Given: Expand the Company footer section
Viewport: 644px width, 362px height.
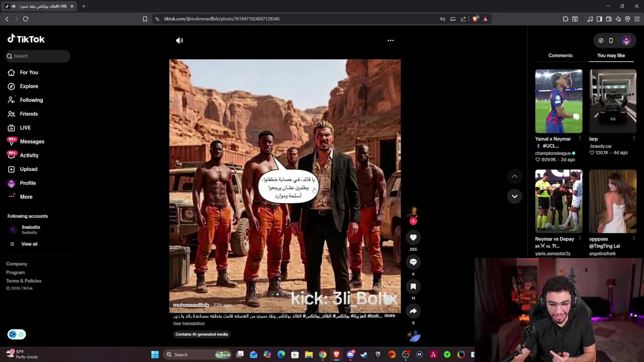Looking at the screenshot, I should coord(17,263).
